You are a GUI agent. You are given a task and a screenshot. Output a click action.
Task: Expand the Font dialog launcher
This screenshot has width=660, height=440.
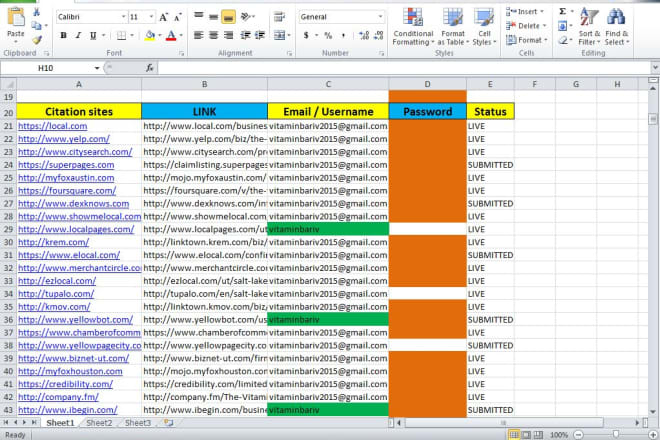pos(181,53)
